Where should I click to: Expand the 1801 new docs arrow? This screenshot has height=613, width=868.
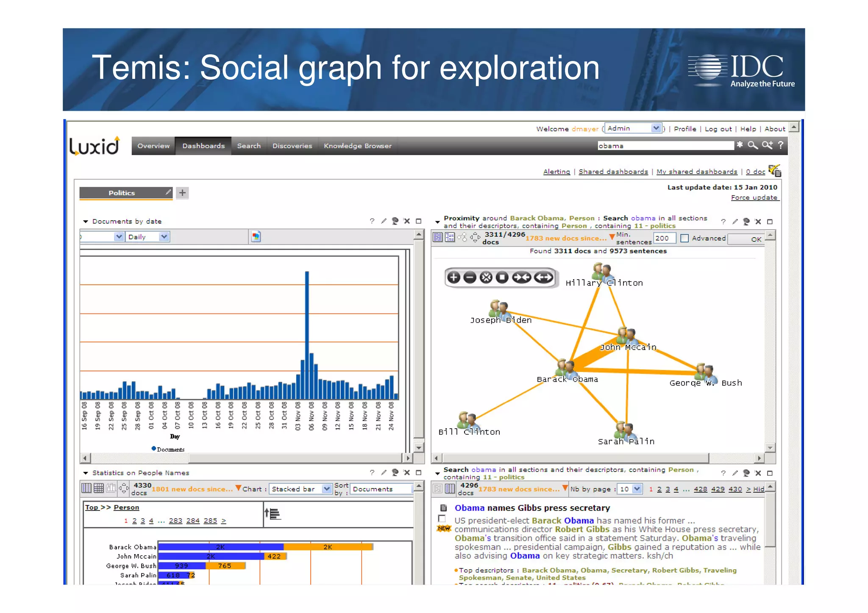(x=238, y=488)
